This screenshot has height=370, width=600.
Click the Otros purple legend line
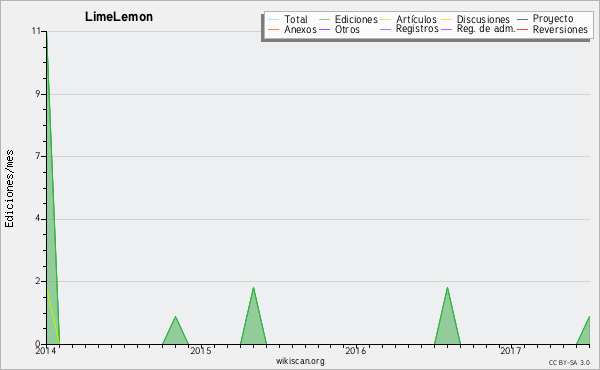tap(324, 30)
